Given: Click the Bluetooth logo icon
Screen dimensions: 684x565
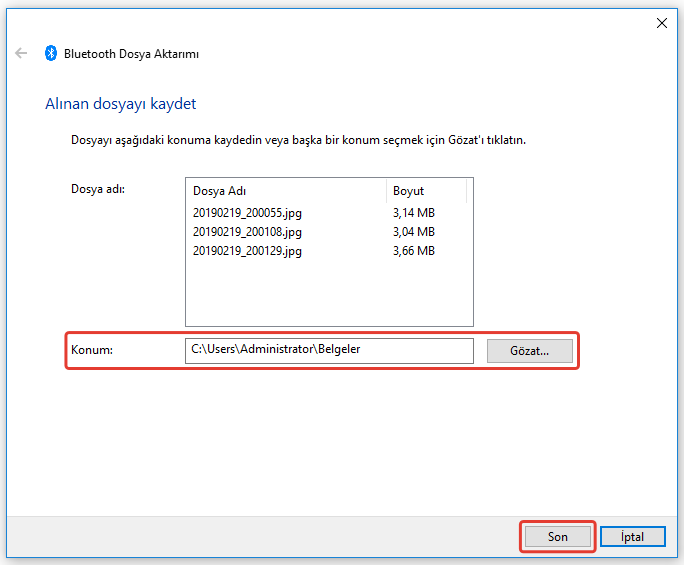Looking at the screenshot, I should [51, 54].
